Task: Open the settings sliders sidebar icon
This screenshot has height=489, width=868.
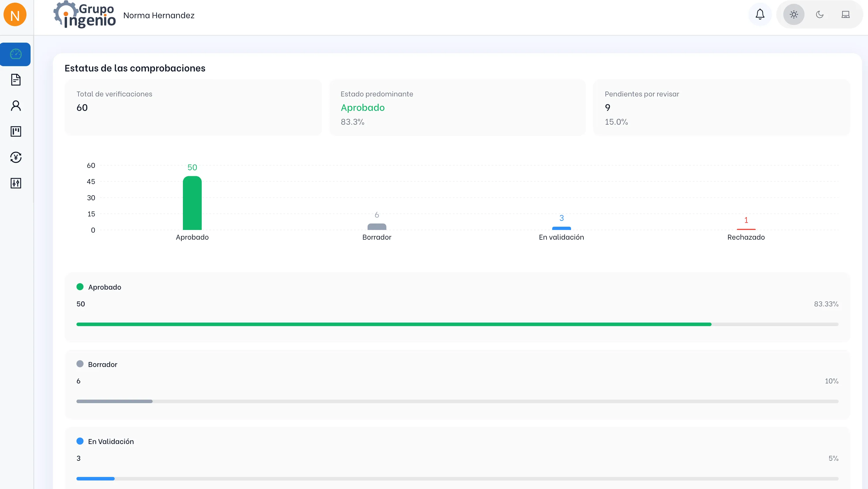Action: pyautogui.click(x=16, y=183)
